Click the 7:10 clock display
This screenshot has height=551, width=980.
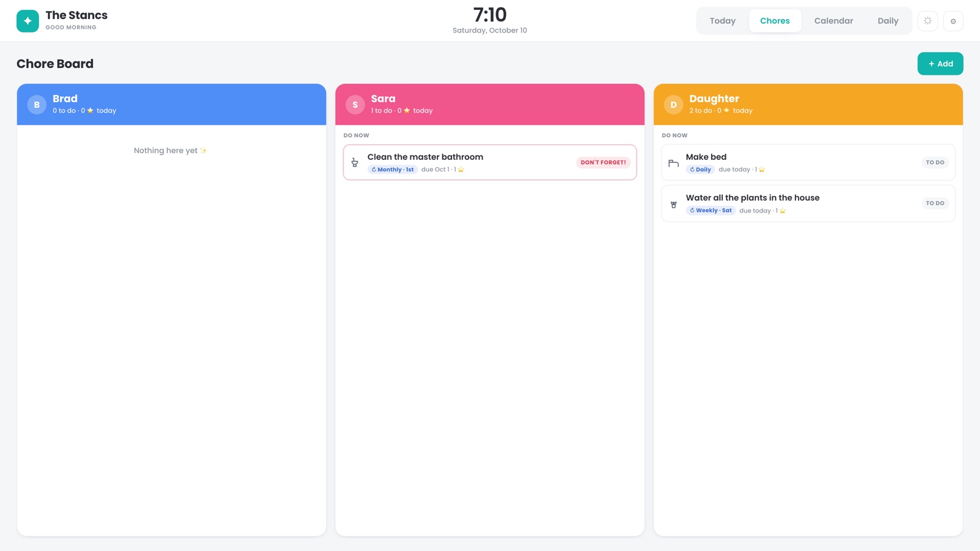point(490,15)
